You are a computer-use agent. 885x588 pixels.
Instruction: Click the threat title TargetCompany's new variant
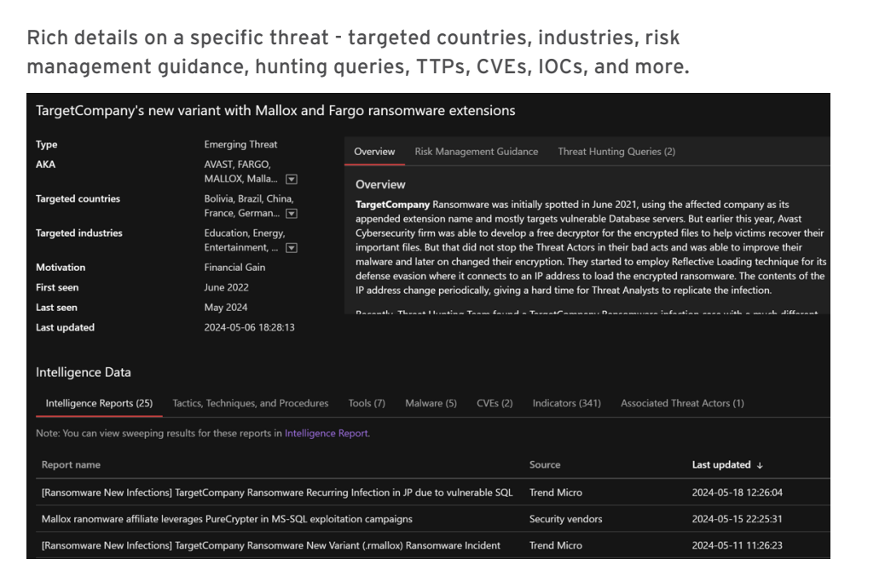(275, 111)
